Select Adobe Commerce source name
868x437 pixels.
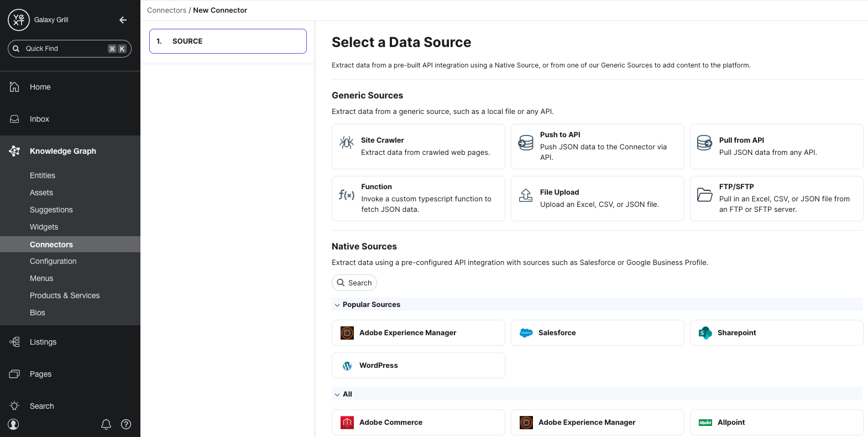click(x=391, y=422)
